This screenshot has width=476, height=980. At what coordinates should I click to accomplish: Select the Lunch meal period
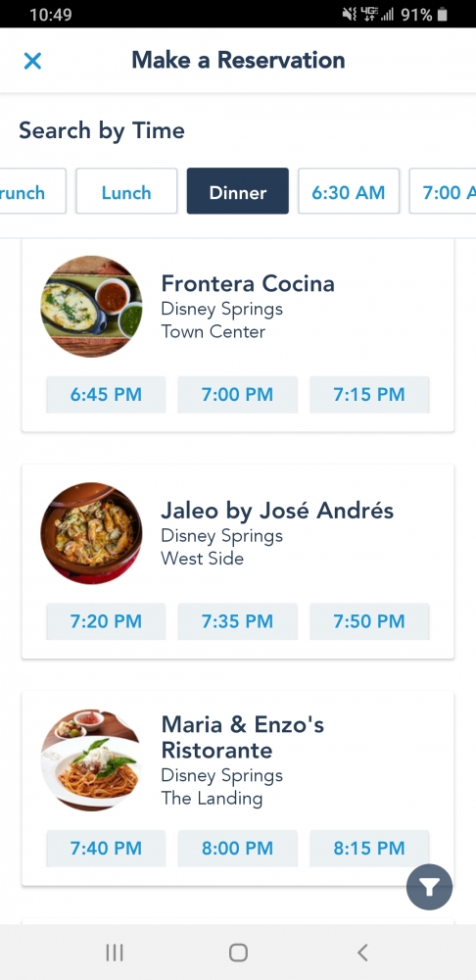coord(126,192)
